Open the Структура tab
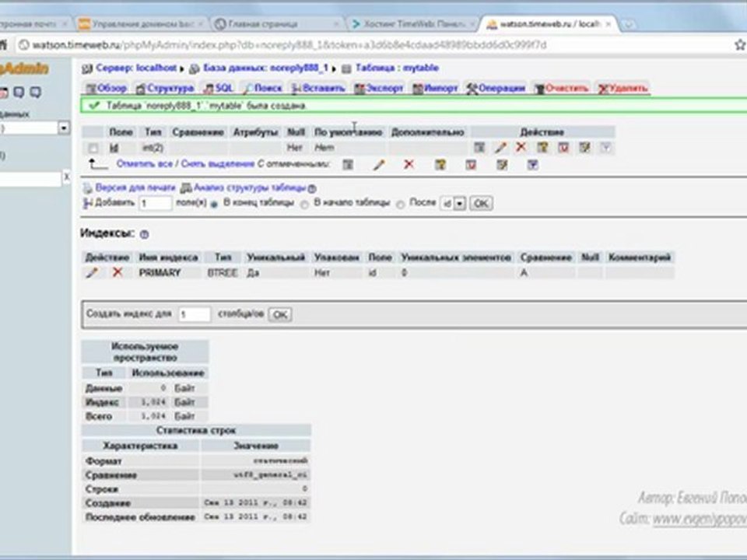 [x=165, y=88]
